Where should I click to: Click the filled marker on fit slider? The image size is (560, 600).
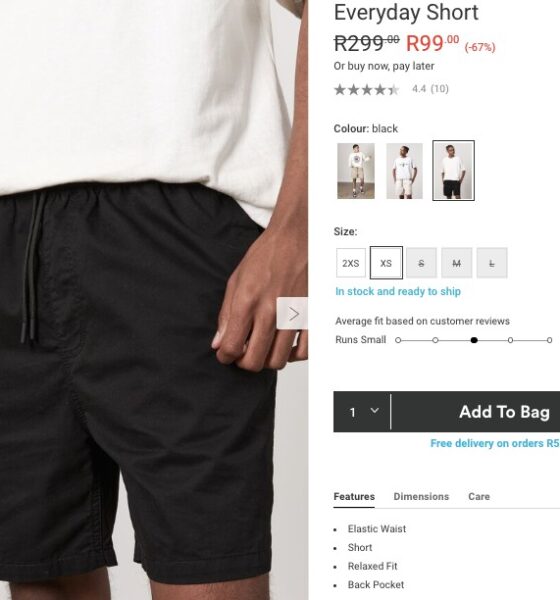point(474,340)
